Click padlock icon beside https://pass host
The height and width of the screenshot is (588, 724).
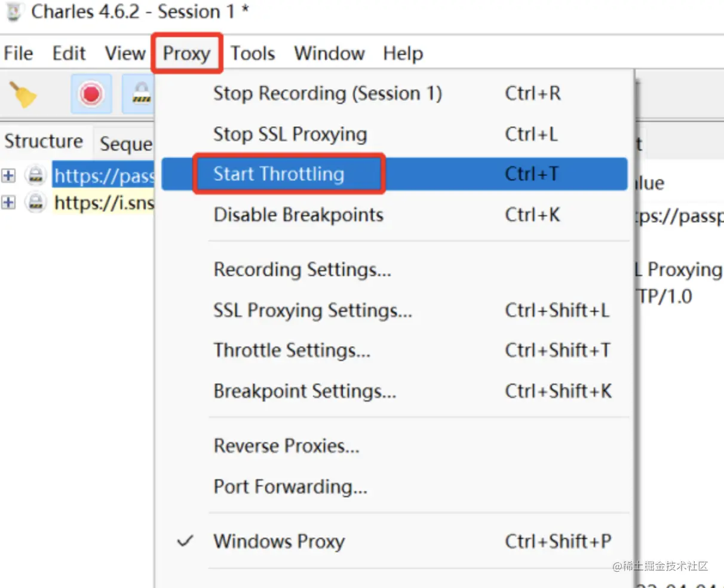coord(35,176)
